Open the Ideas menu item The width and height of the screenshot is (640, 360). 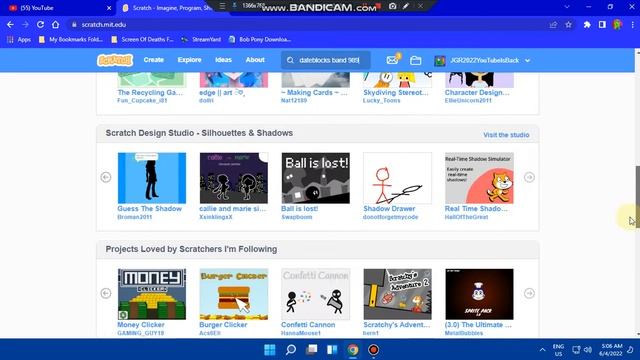click(x=223, y=60)
